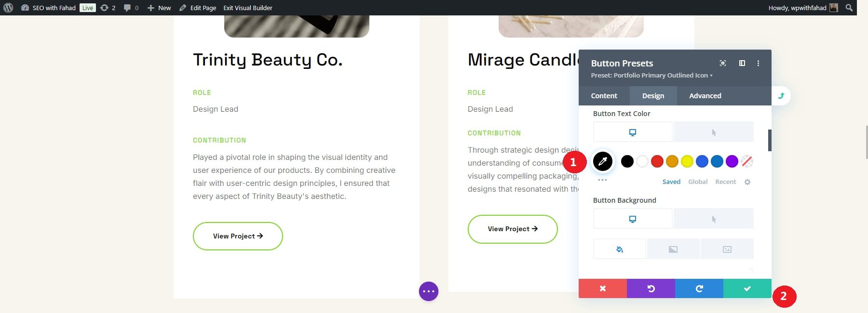Select the eyedropper color picker tool

(602, 161)
